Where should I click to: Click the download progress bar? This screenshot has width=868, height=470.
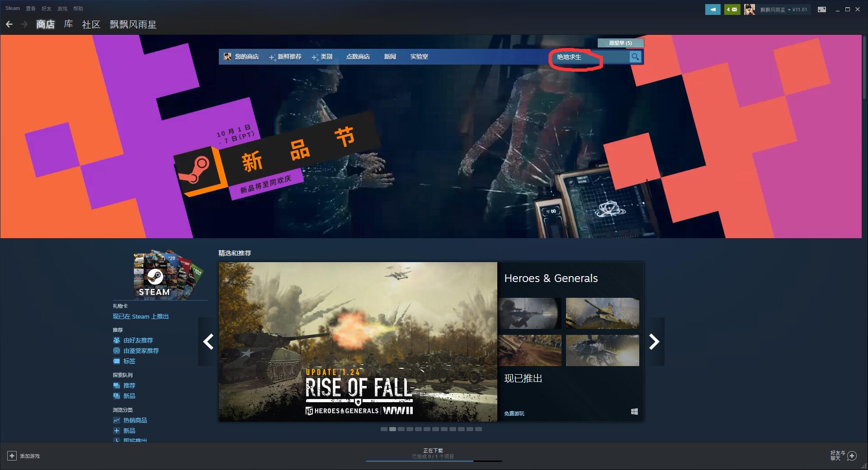[x=434, y=461]
